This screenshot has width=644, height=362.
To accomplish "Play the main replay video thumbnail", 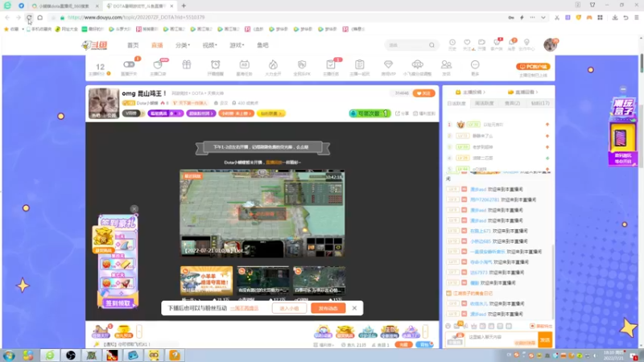I will (x=262, y=214).
